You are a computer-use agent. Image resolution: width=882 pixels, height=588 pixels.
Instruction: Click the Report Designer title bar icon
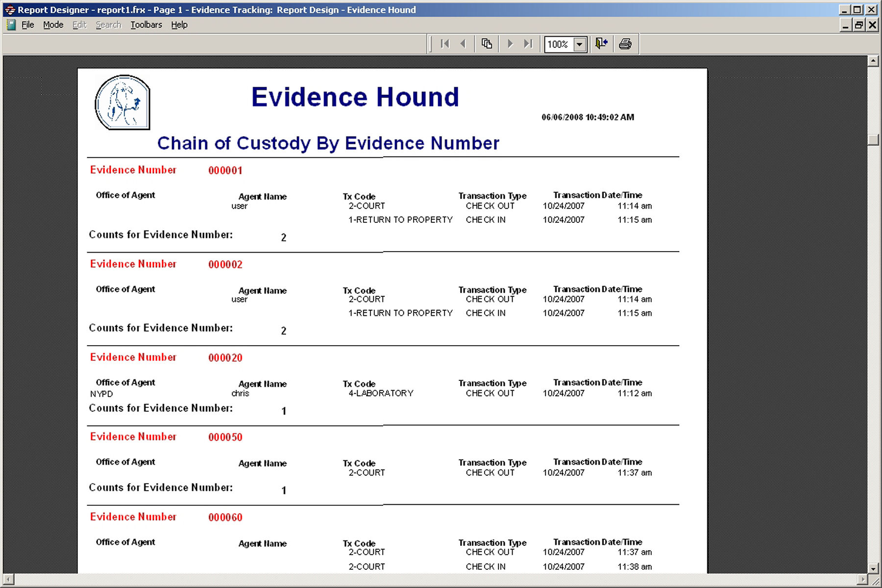(x=10, y=10)
